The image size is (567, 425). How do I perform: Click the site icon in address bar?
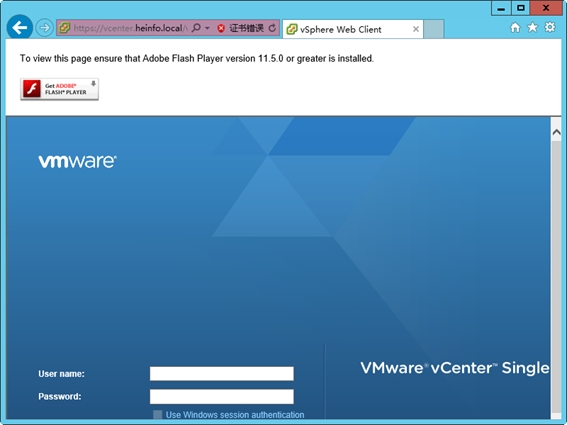click(64, 28)
